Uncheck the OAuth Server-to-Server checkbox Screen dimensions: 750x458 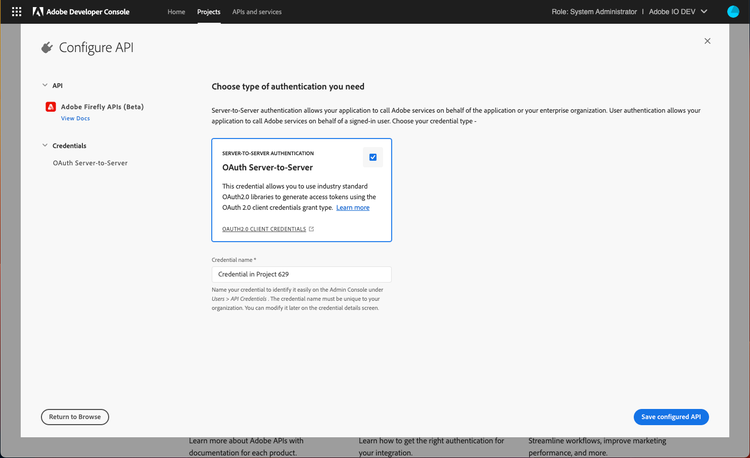coord(372,157)
